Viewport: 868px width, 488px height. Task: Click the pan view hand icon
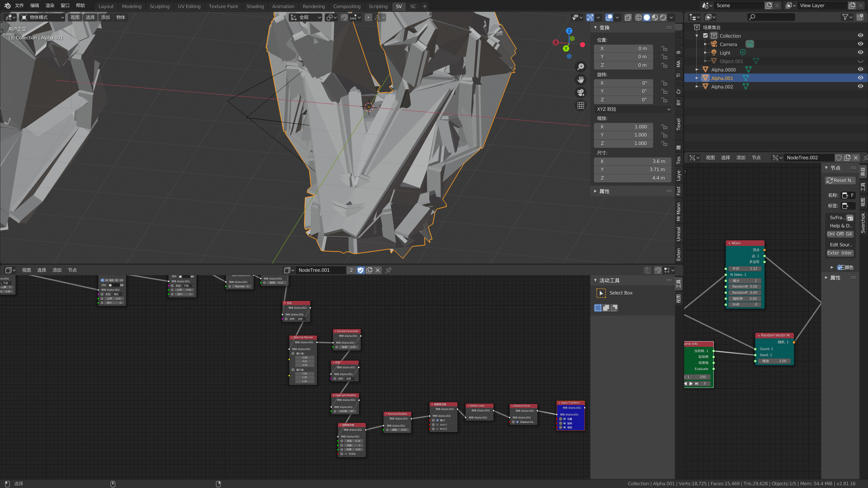[x=580, y=80]
